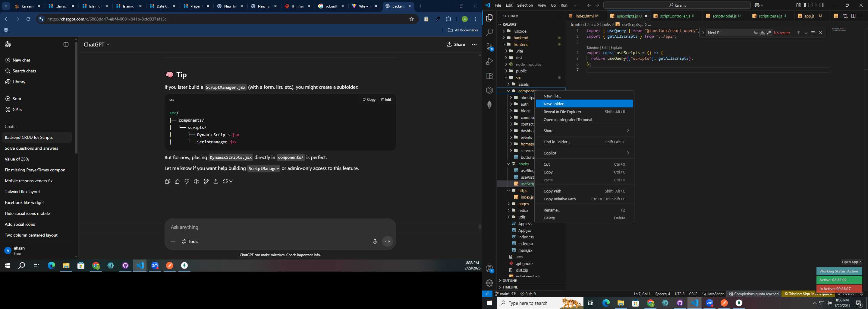The width and height of the screenshot is (868, 309).
Task: Open Copilot submenu in context menu
Action: 584,153
